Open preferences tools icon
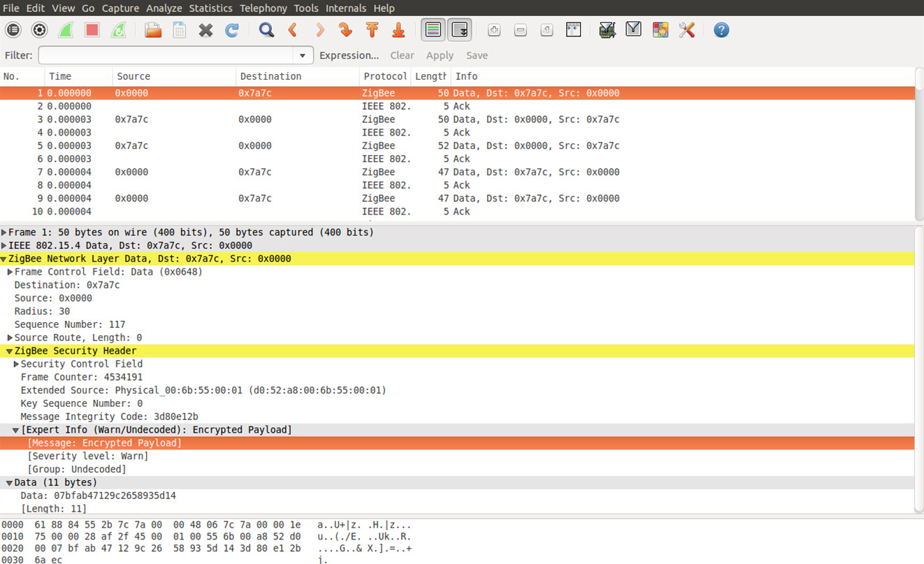This screenshot has width=924, height=564. (x=687, y=30)
